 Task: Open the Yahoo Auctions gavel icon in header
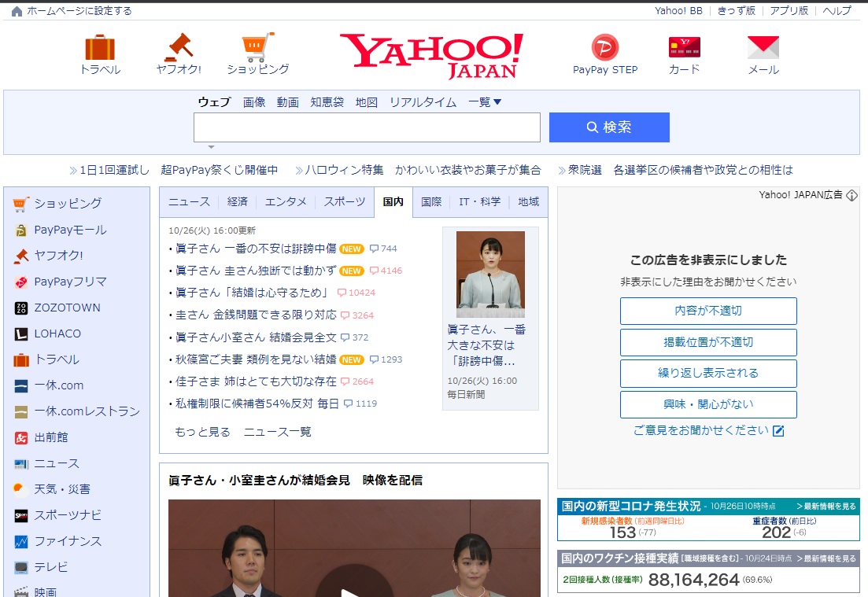point(179,47)
